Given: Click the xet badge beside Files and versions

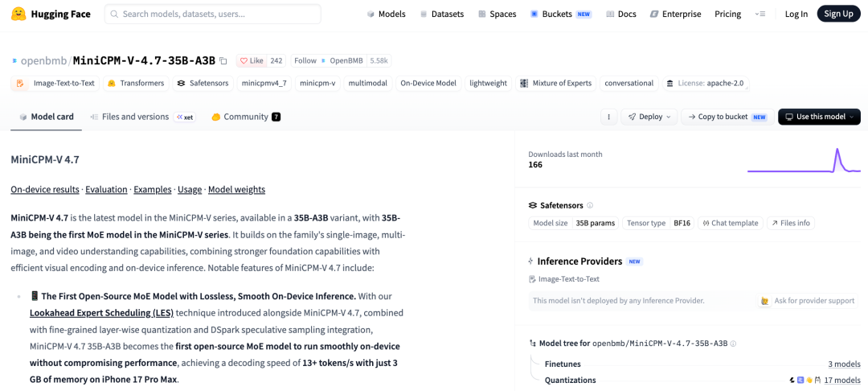Looking at the screenshot, I should pyautogui.click(x=185, y=117).
